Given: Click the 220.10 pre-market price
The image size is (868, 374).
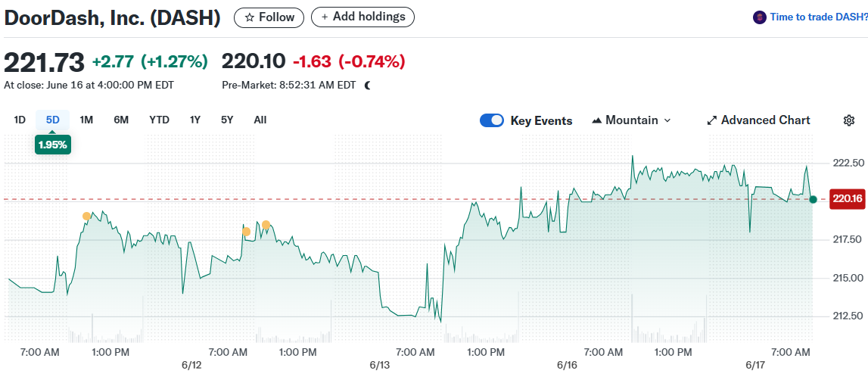Looking at the screenshot, I should point(254,61).
